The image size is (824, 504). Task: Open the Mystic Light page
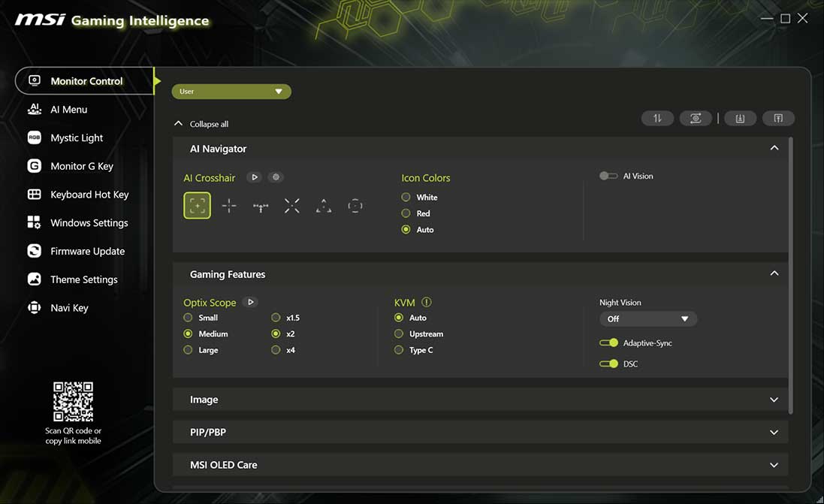[77, 137]
